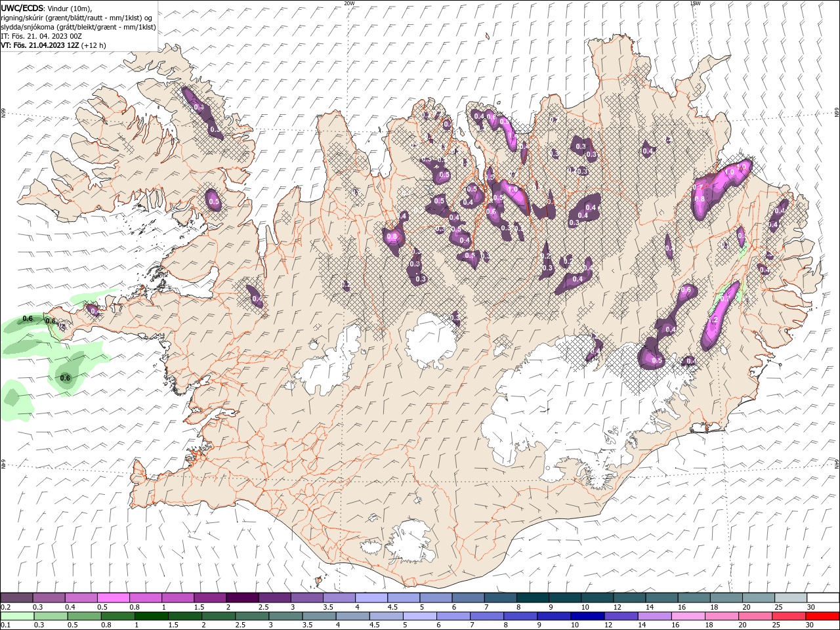Click the snow scale swatch labeled 0.8
840x630 pixels.
[145, 598]
